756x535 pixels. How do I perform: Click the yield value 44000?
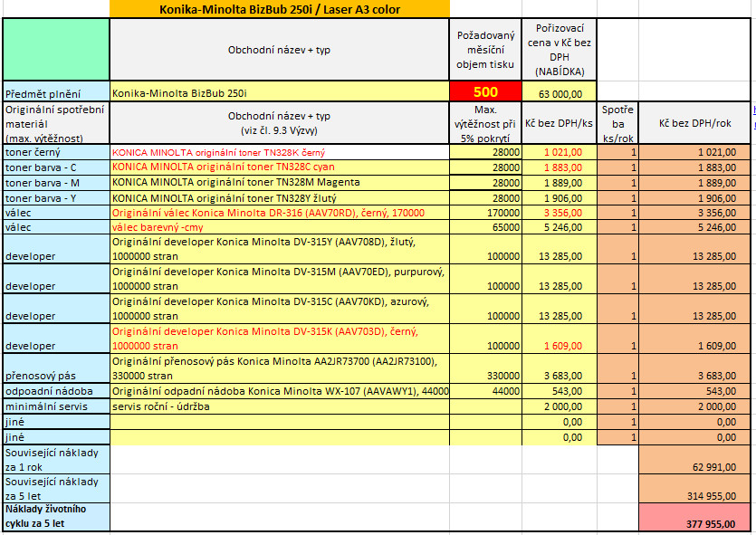tap(485, 391)
